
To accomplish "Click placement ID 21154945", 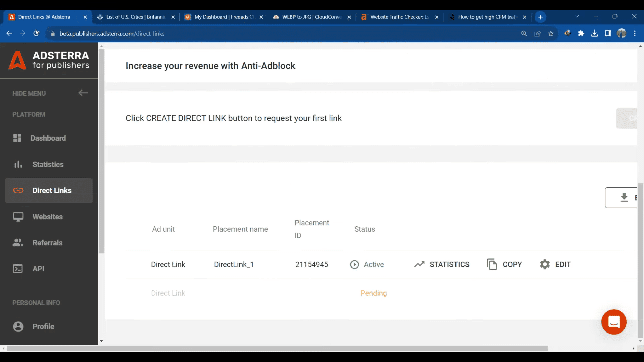I will 312,264.
